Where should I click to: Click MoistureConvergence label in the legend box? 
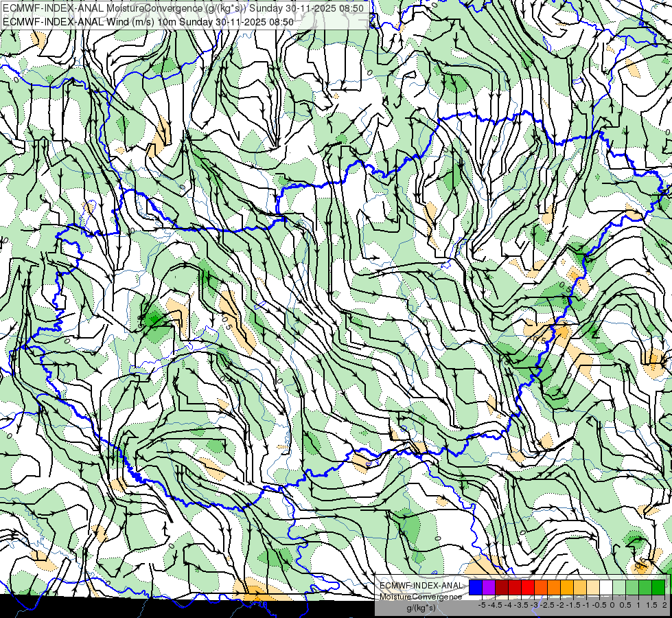[421, 597]
